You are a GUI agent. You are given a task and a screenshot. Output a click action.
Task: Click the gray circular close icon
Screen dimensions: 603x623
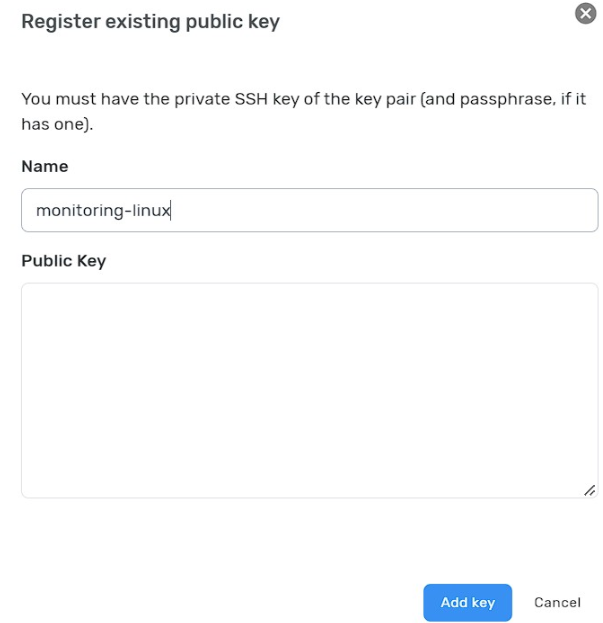[x=585, y=14]
